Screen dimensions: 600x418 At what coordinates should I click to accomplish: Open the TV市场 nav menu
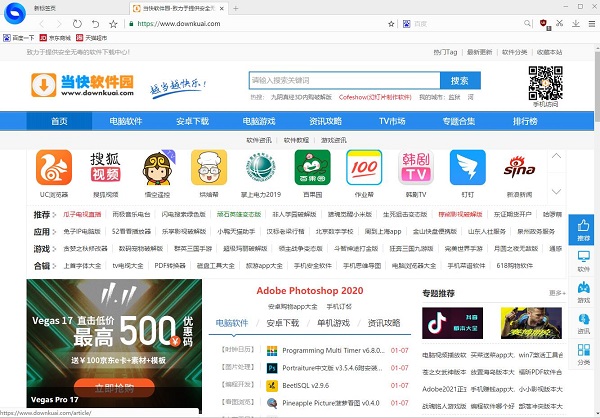(392, 121)
